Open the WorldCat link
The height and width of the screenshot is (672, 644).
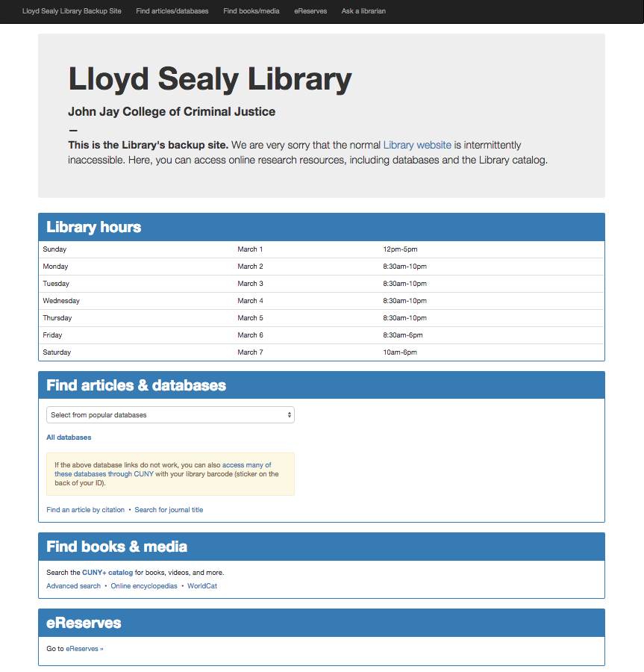tap(202, 586)
